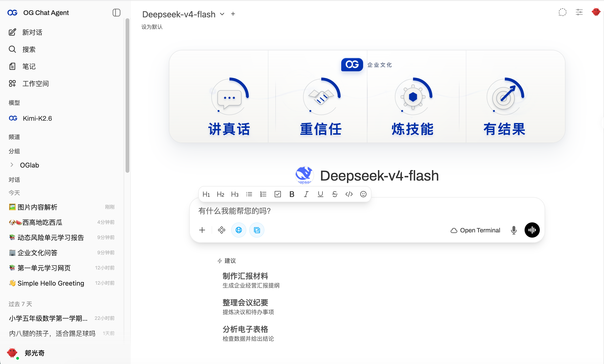Toggle image generation button
The height and width of the screenshot is (364, 604).
tap(257, 230)
